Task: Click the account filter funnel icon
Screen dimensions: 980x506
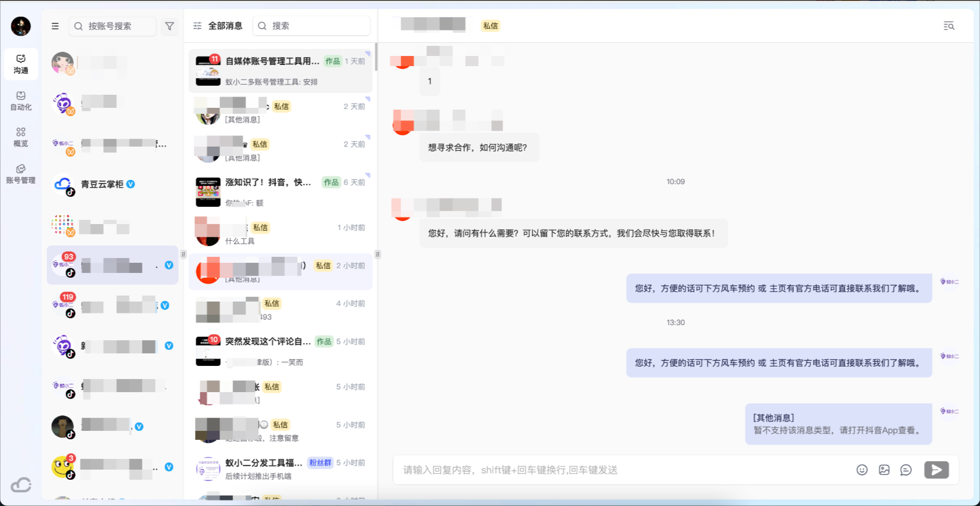Action: 170,26
